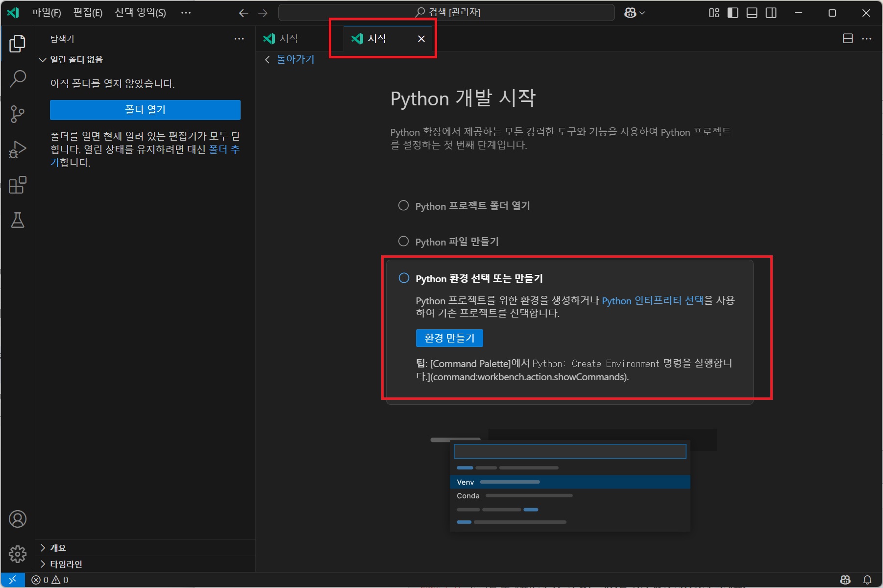Open the Accounts icon in activity bar
The width and height of the screenshot is (883, 588).
coord(18,519)
